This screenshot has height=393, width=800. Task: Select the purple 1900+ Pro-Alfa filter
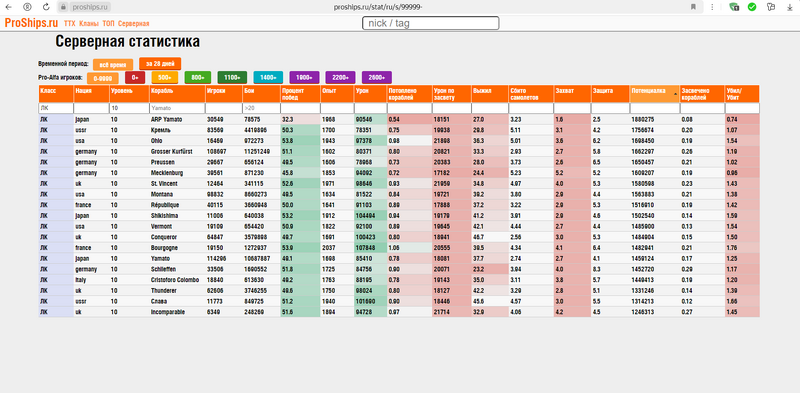coord(305,78)
